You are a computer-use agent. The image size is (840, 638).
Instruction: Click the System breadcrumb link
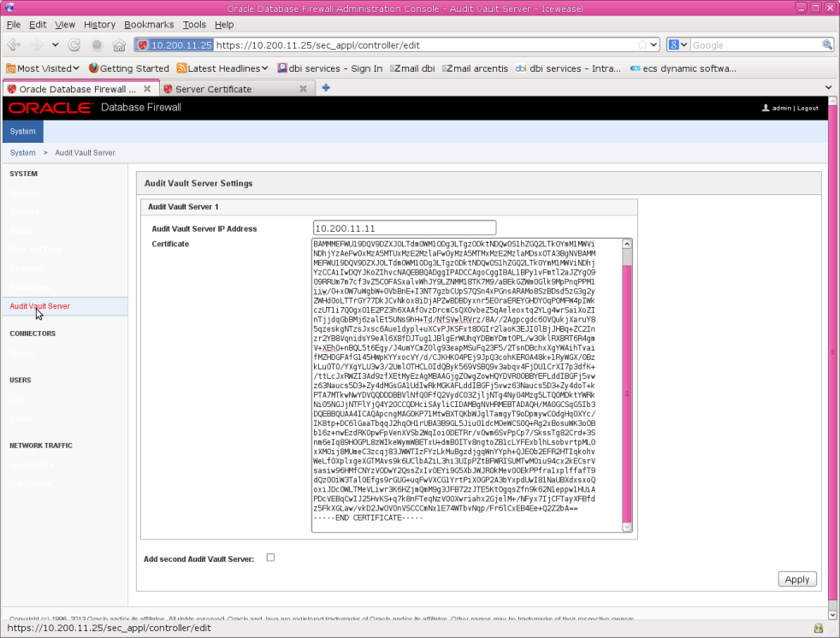(x=22, y=153)
